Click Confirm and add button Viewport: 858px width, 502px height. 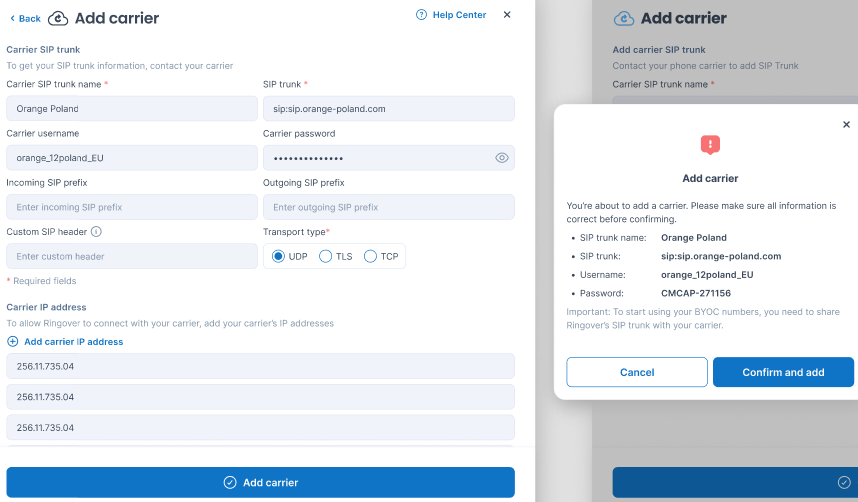tap(783, 372)
